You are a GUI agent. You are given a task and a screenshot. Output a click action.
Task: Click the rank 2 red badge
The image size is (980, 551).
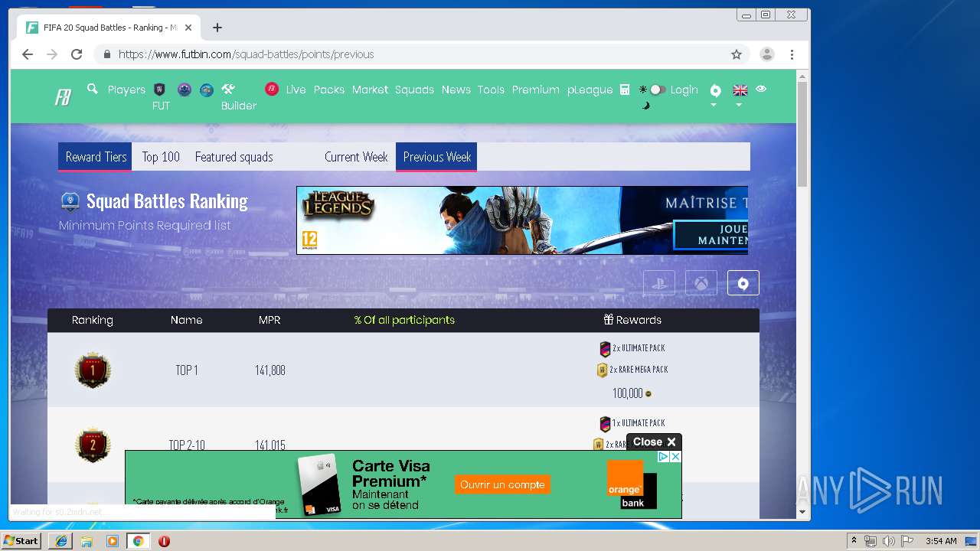pyautogui.click(x=93, y=445)
